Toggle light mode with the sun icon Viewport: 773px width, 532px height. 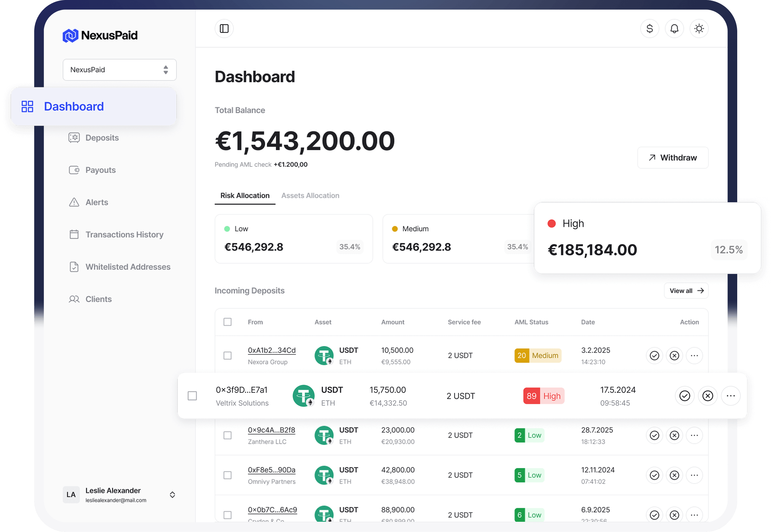[x=699, y=29]
